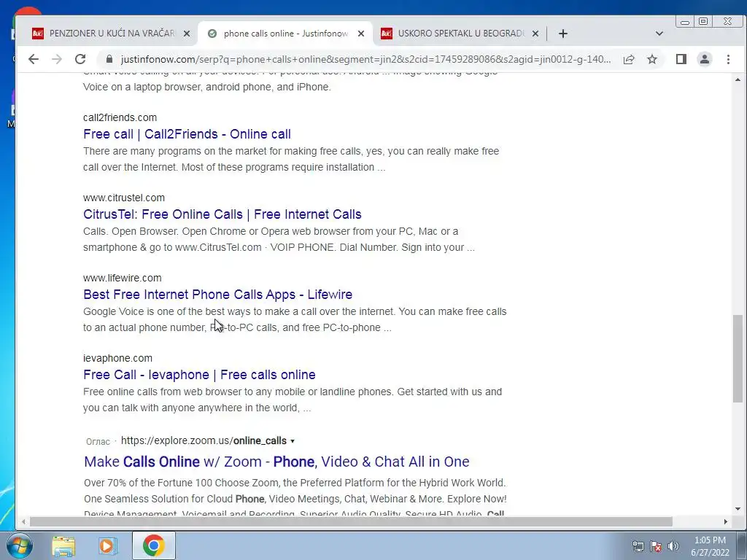
Task: Switch to USKORO SPEKTAKL U BEOGRAD tab
Action: pyautogui.click(x=460, y=34)
